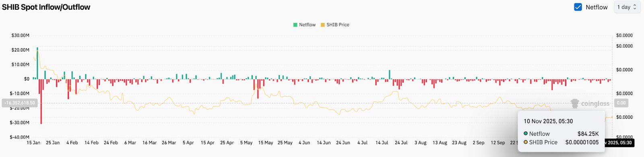The width and height of the screenshot is (644, 157).
Task: Click the 24 Jul date label
Action: (401, 143)
